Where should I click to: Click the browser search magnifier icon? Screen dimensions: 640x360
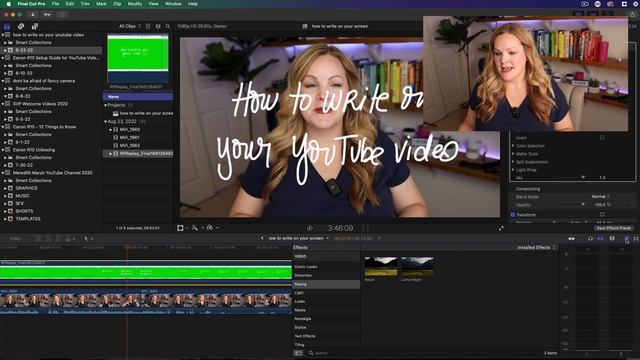168,26
